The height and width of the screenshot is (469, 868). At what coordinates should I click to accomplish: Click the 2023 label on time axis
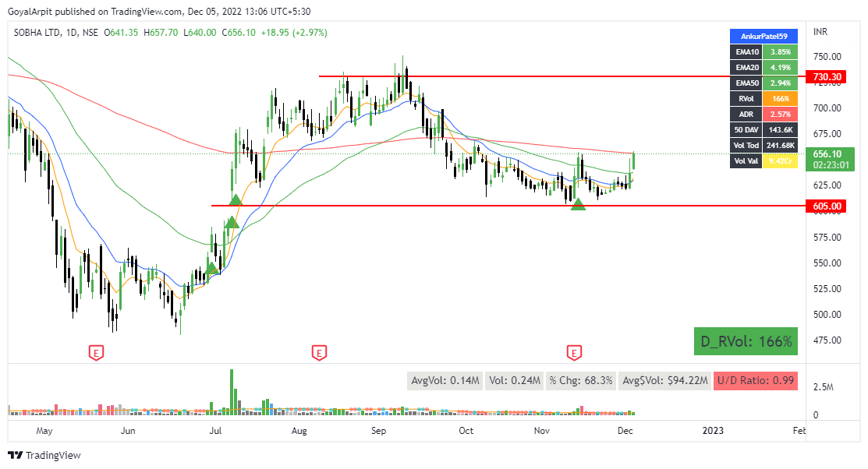[x=713, y=431]
